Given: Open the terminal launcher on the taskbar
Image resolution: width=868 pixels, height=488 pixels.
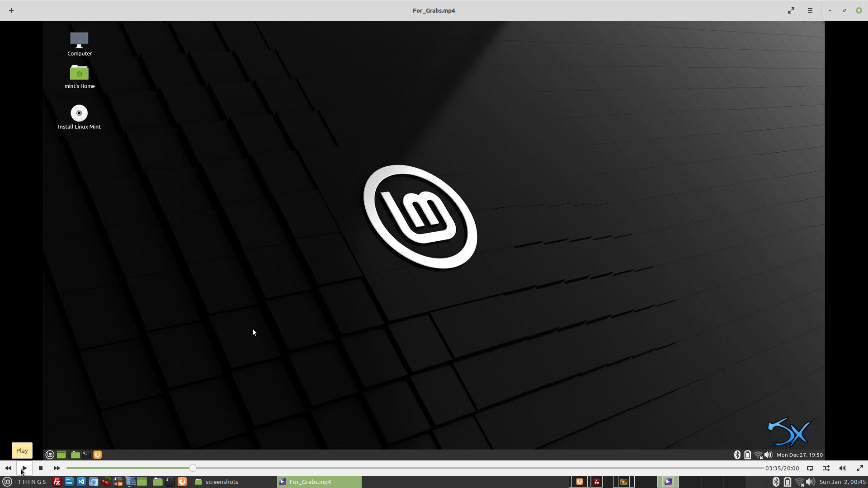Looking at the screenshot, I should [170, 482].
